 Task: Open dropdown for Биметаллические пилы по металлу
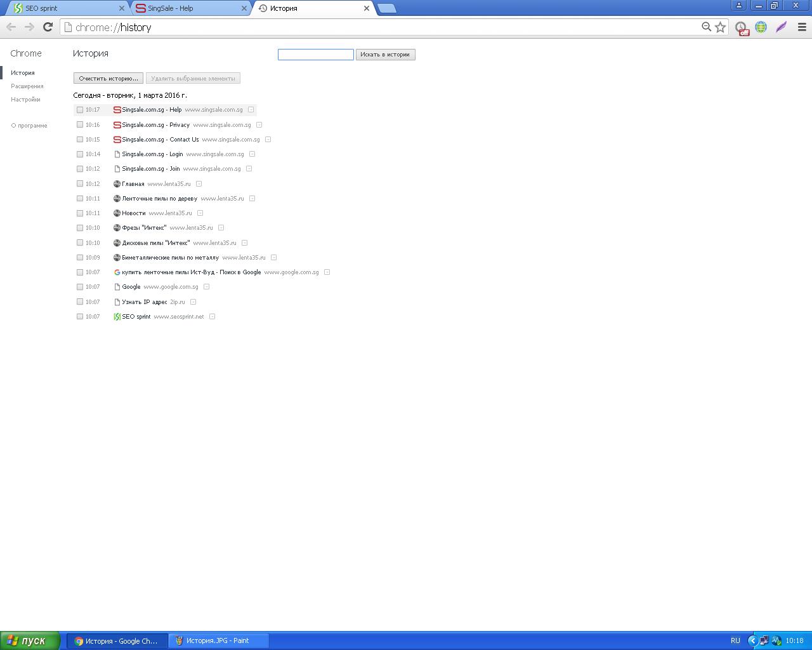pos(273,258)
